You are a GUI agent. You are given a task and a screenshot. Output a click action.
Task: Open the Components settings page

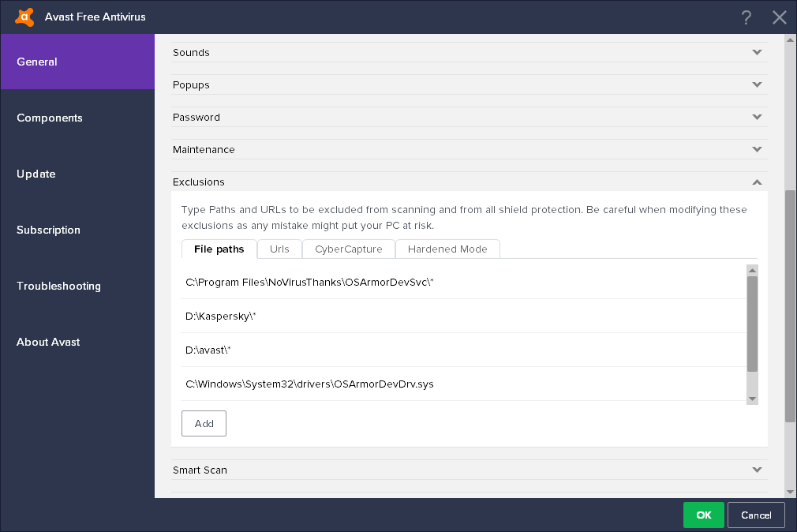point(50,118)
